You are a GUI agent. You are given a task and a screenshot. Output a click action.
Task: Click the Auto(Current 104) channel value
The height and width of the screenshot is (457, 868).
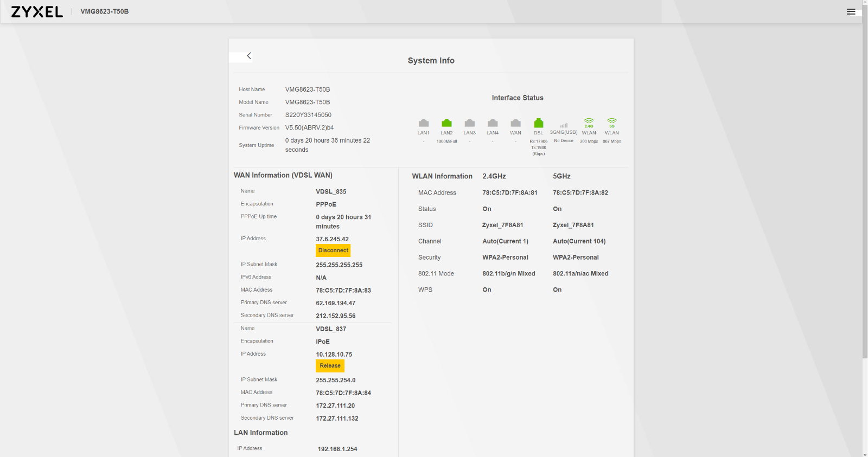[579, 241]
